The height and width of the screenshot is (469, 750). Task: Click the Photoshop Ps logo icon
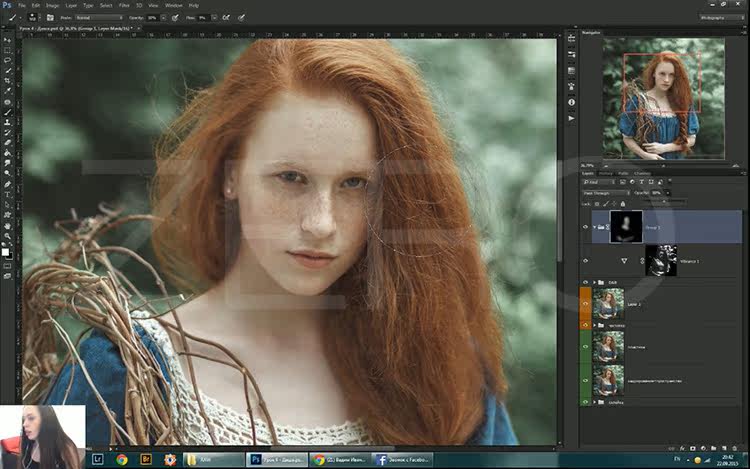click(x=7, y=5)
